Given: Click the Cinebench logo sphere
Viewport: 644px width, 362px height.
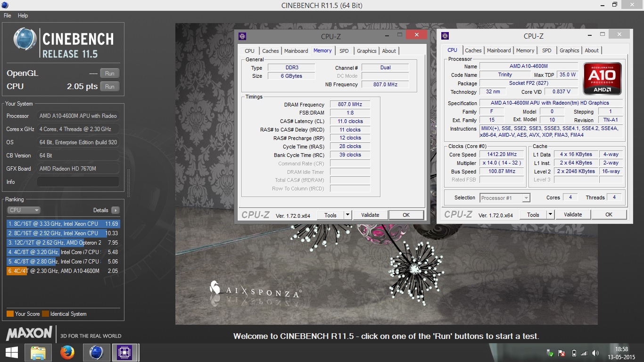Looking at the screenshot, I should (x=25, y=40).
